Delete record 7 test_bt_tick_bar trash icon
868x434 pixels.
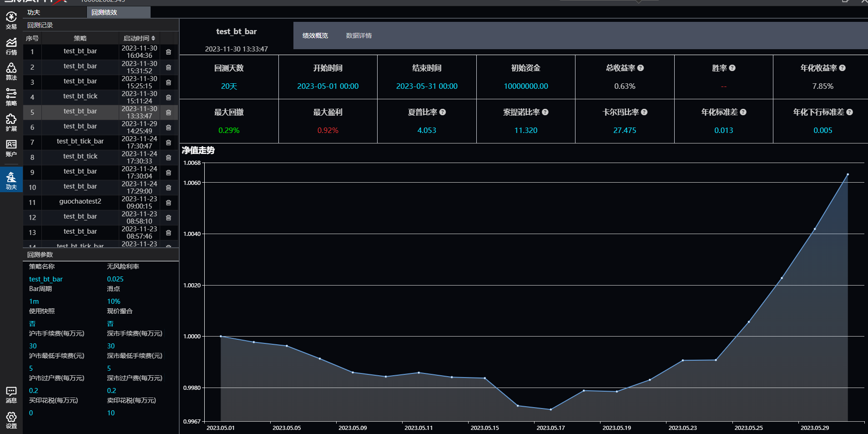(x=168, y=143)
